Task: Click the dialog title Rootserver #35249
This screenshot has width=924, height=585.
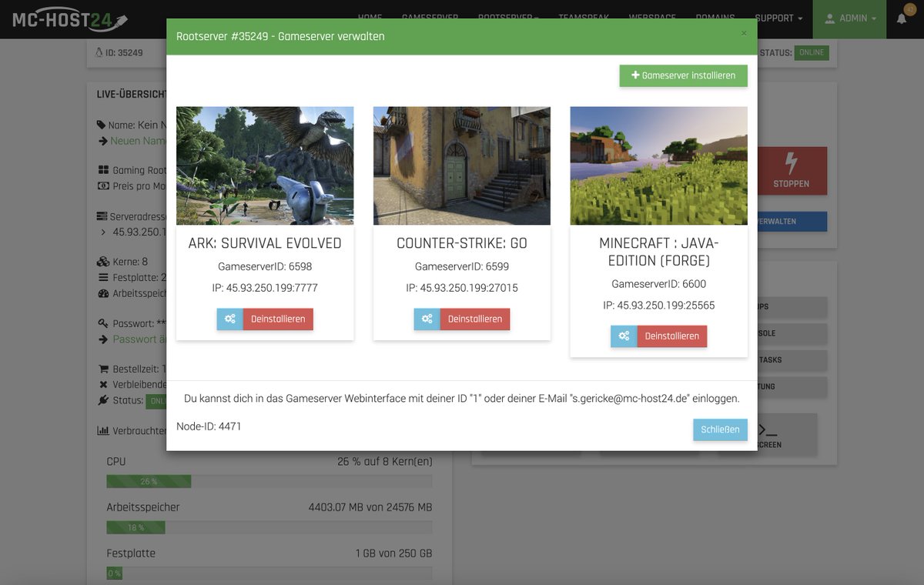Action: click(x=280, y=36)
